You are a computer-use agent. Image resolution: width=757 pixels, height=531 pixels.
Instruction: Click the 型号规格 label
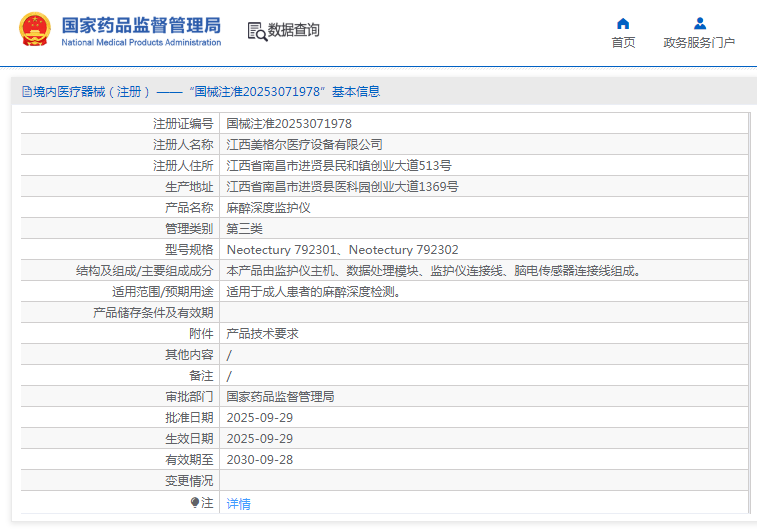tap(189, 250)
